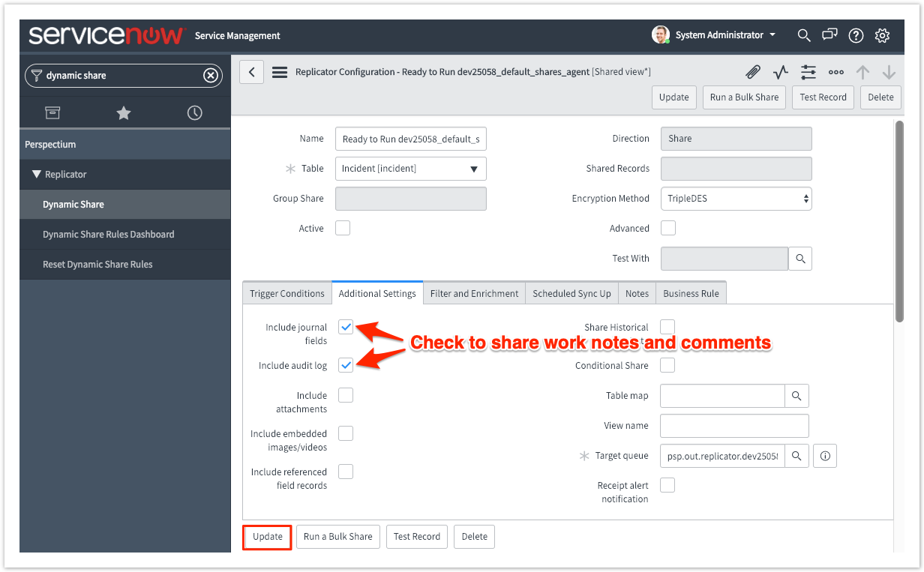924x572 pixels.
Task: Click bottom Test Record button
Action: (x=417, y=537)
